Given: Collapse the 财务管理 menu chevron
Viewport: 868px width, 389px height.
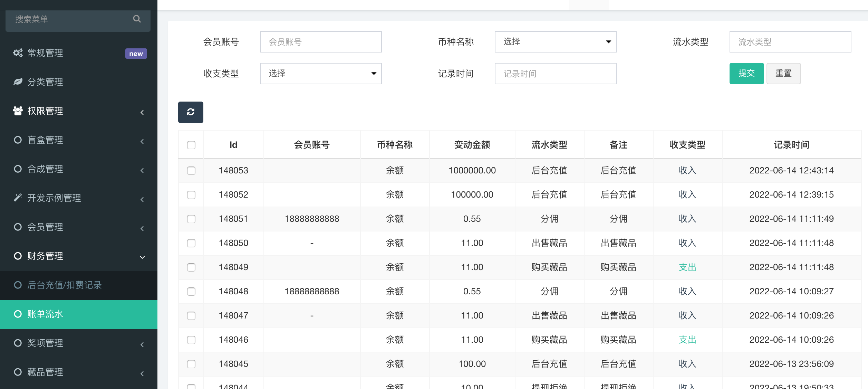Looking at the screenshot, I should point(142,257).
